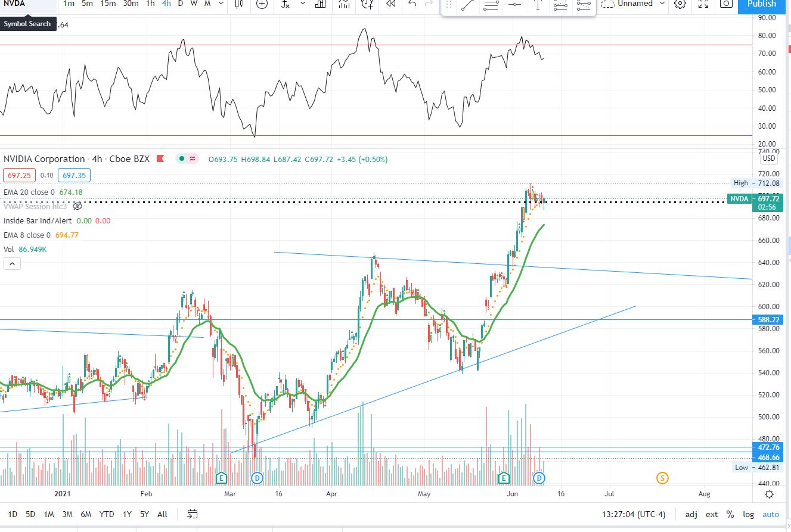791x532 pixels.
Task: Click the June dividend D marker
Action: [x=539, y=478]
